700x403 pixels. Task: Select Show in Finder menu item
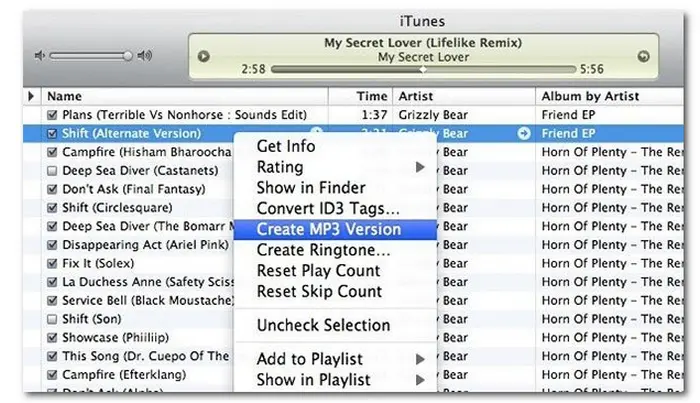tap(335, 187)
